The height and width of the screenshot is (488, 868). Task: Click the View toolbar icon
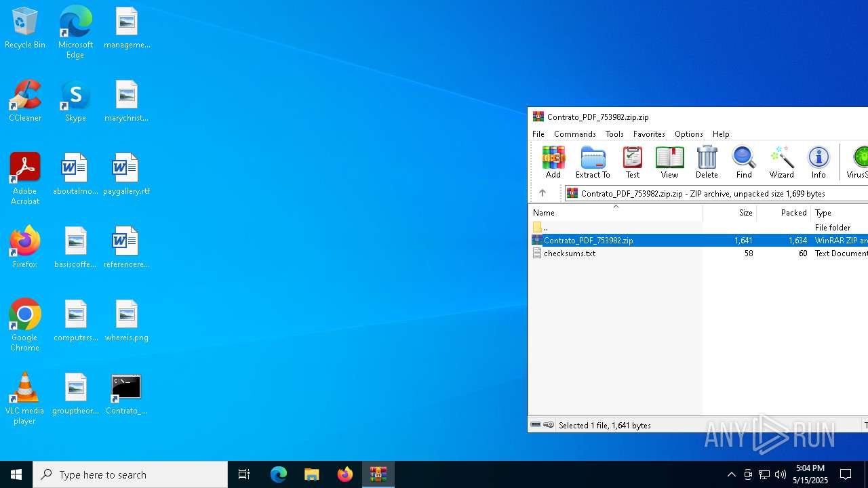point(669,162)
